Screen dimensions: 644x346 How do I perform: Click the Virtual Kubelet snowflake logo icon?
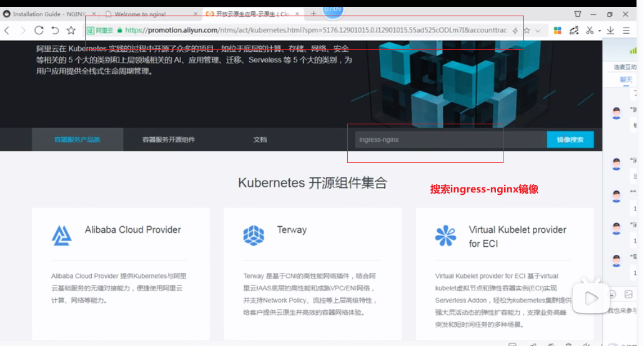click(x=445, y=235)
